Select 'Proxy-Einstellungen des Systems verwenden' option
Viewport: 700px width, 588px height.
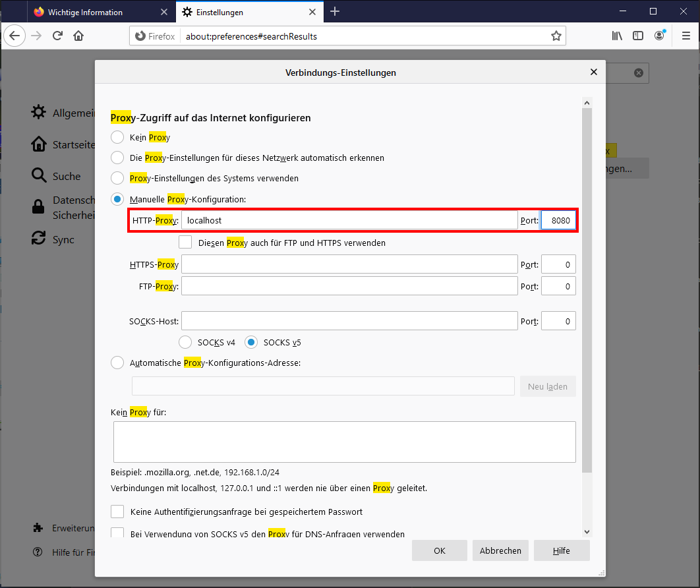[117, 178]
